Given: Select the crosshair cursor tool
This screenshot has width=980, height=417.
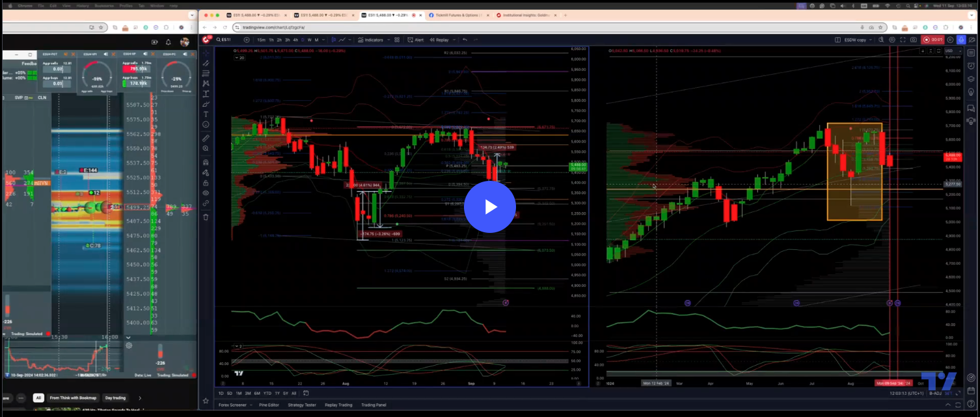Looking at the screenshot, I should [206, 53].
